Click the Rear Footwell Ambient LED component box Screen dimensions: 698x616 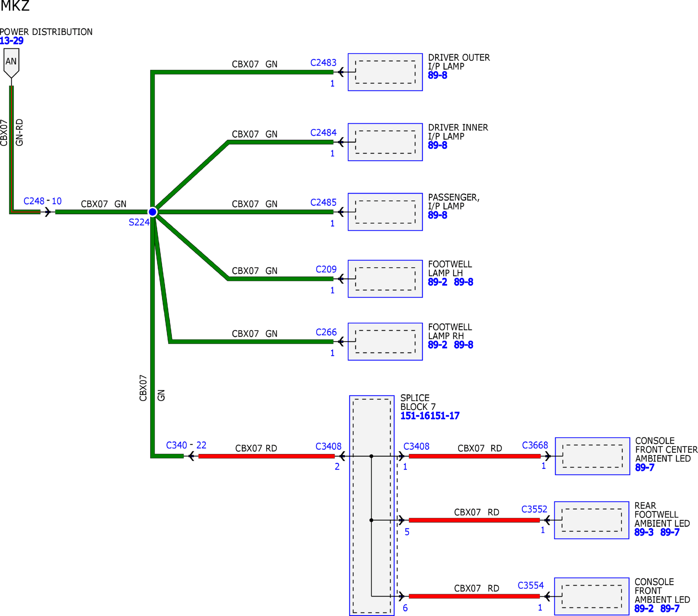point(592,520)
